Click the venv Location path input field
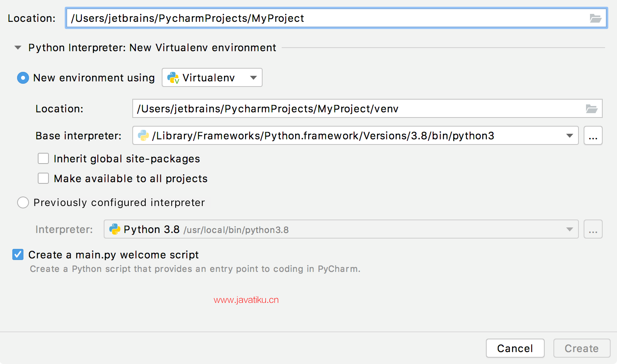The height and width of the screenshot is (364, 617). 367,109
